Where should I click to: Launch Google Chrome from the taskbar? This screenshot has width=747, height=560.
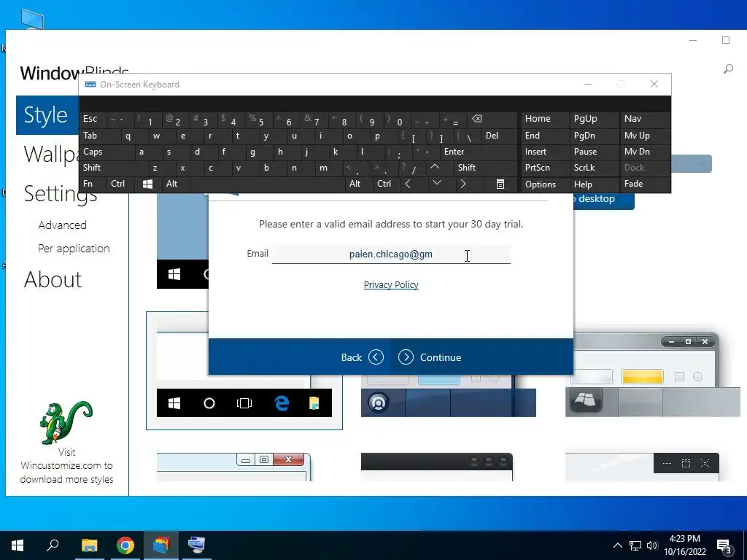click(x=125, y=545)
